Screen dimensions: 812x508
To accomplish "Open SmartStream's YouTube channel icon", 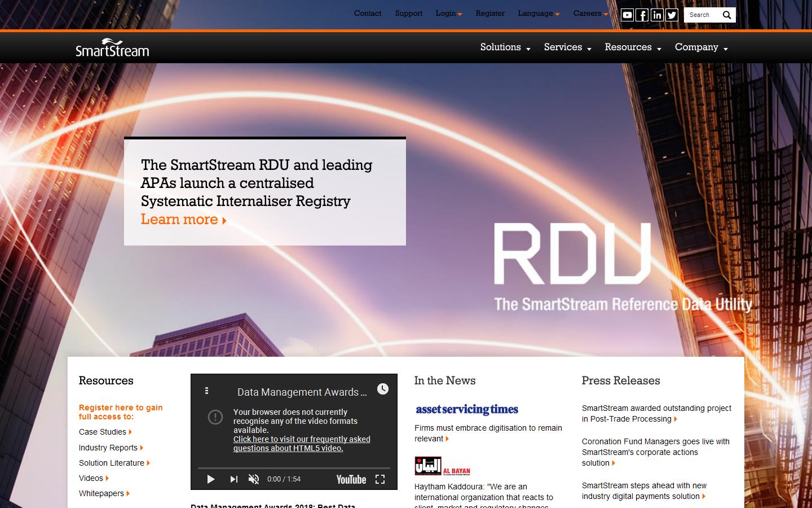I will (627, 15).
